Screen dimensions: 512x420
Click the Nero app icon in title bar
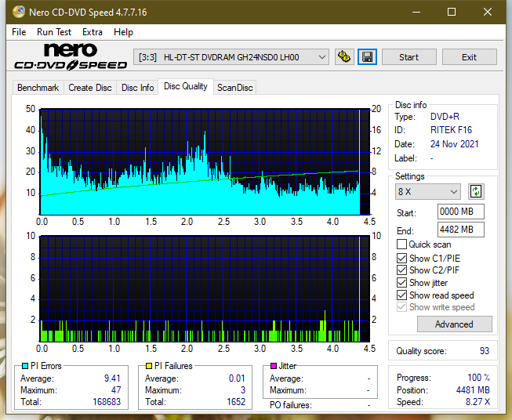[19, 12]
